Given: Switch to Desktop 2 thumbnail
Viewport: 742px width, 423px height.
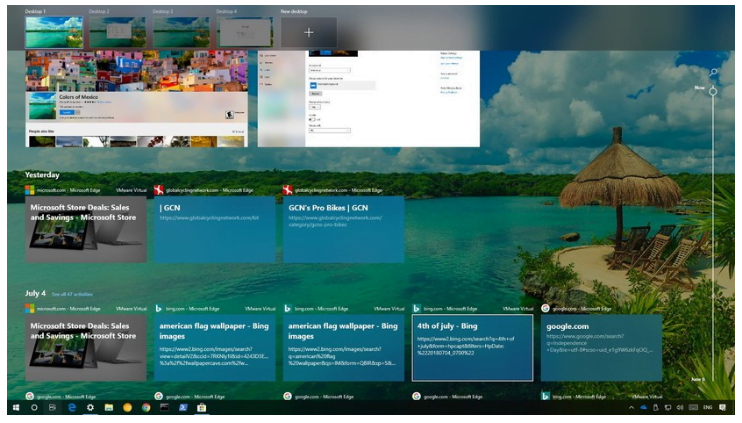Looking at the screenshot, I should pyautogui.click(x=118, y=32).
